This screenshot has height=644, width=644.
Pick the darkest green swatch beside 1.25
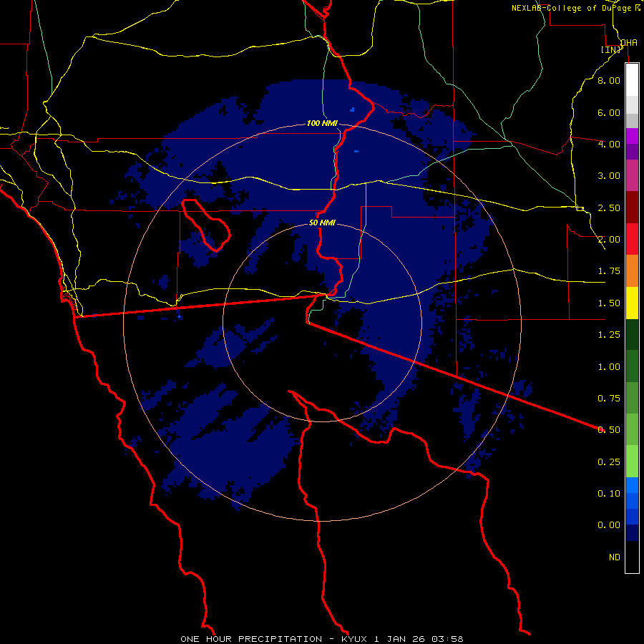[632, 335]
